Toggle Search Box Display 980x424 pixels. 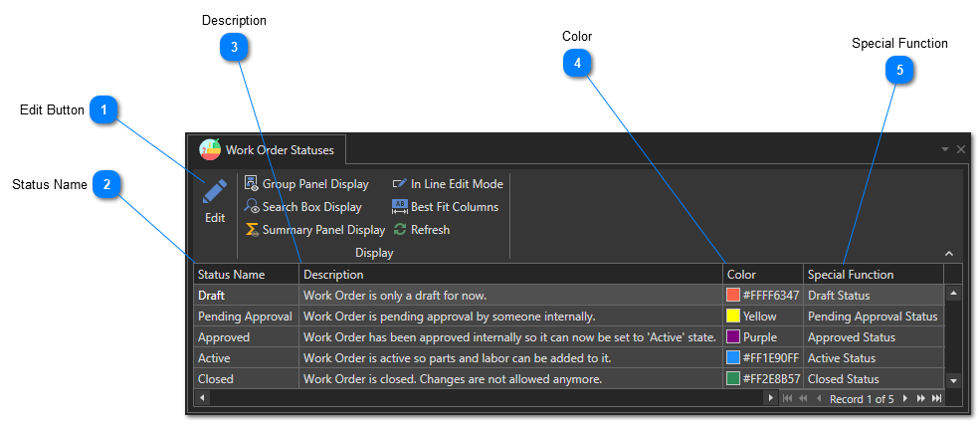303,207
